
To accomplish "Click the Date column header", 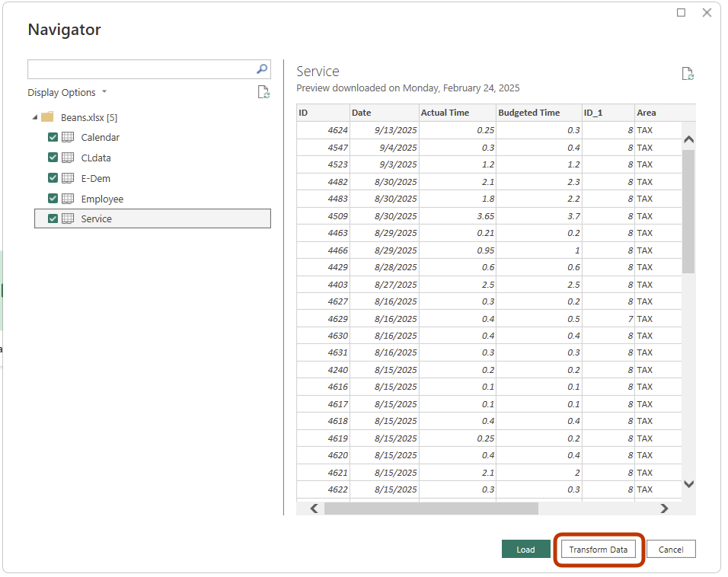I will (x=385, y=113).
